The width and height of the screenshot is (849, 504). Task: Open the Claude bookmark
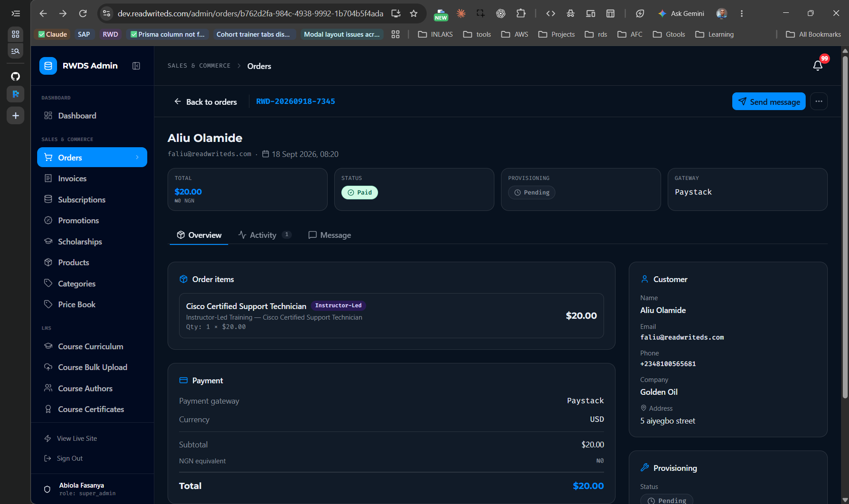(x=53, y=34)
